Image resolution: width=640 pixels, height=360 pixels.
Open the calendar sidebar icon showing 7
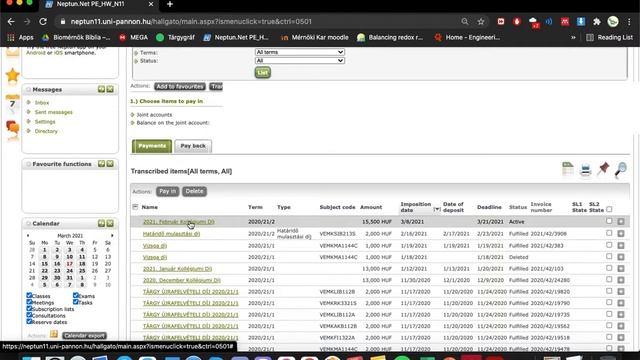pos(13,104)
